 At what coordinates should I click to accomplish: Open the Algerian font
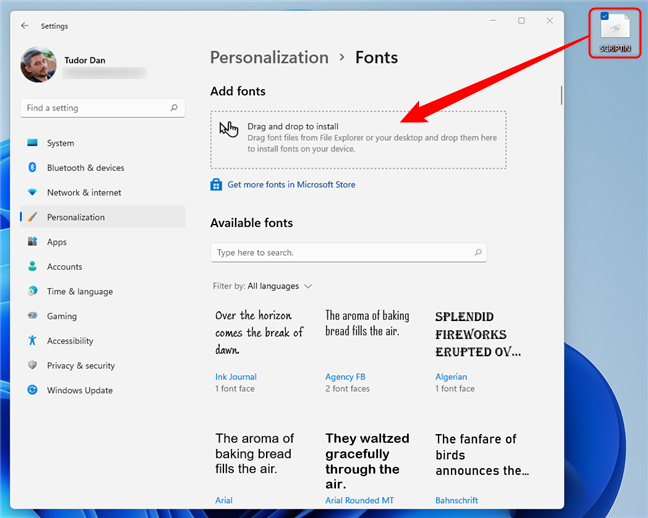click(451, 377)
